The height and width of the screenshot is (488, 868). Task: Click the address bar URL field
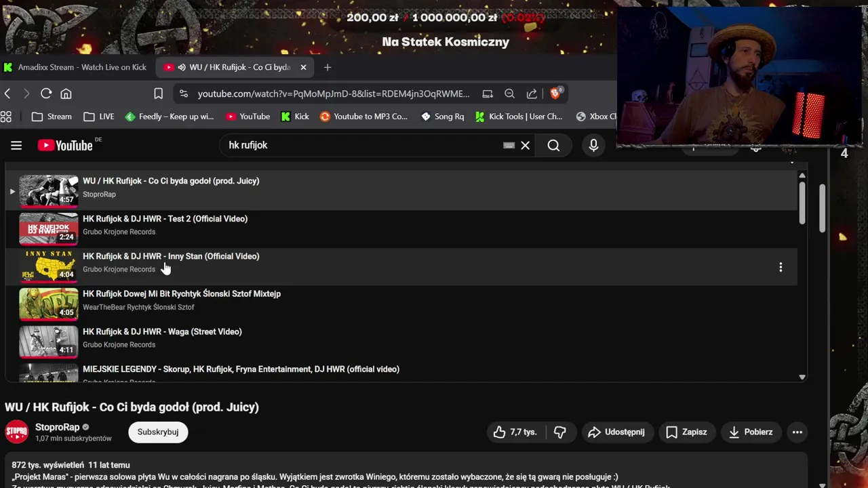coord(334,94)
